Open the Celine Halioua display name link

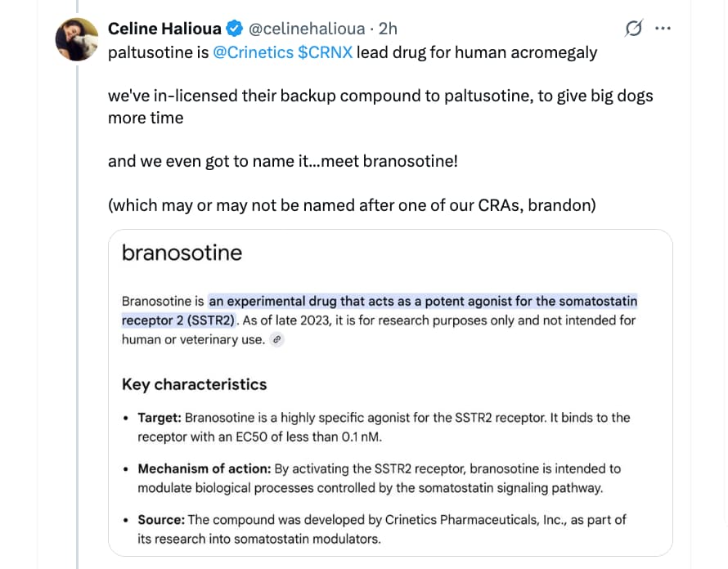(x=164, y=29)
